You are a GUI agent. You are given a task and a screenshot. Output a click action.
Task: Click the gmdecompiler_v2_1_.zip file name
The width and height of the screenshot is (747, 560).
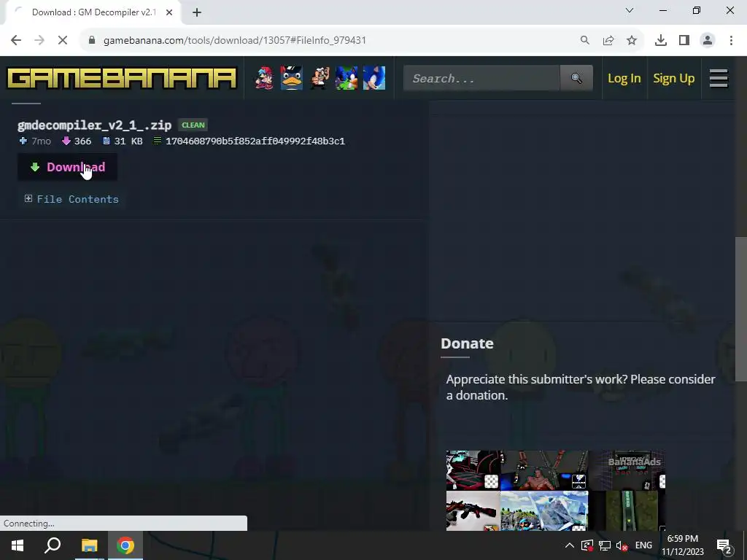(x=94, y=125)
